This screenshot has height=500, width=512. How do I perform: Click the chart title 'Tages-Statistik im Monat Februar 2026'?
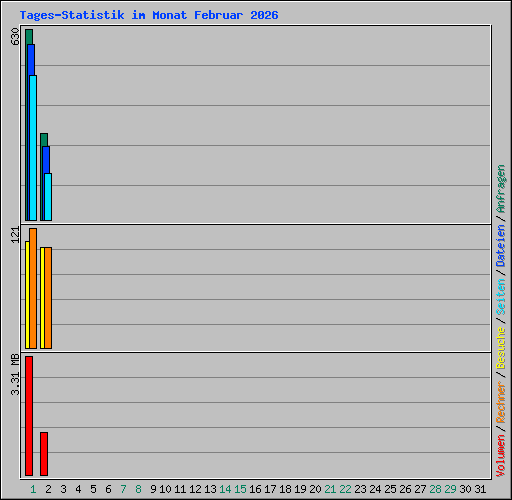[149, 15]
